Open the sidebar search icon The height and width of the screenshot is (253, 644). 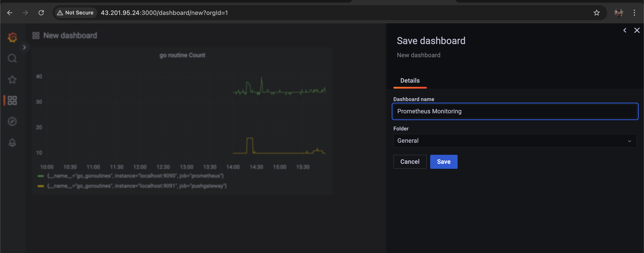coord(12,58)
